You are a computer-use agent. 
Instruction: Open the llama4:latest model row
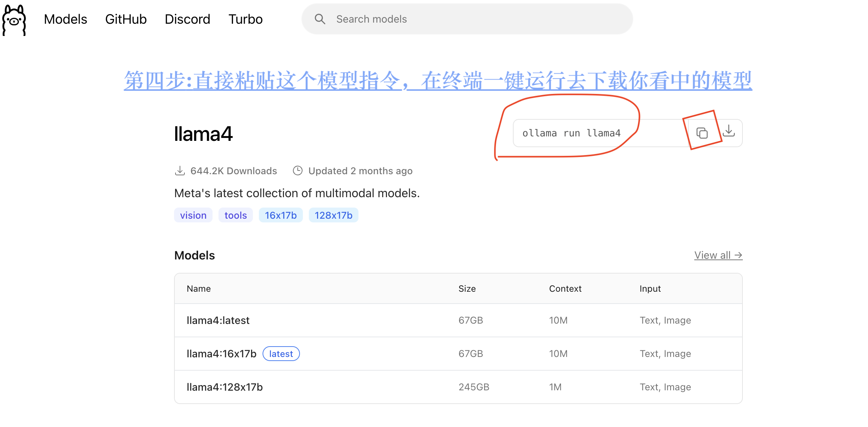458,320
